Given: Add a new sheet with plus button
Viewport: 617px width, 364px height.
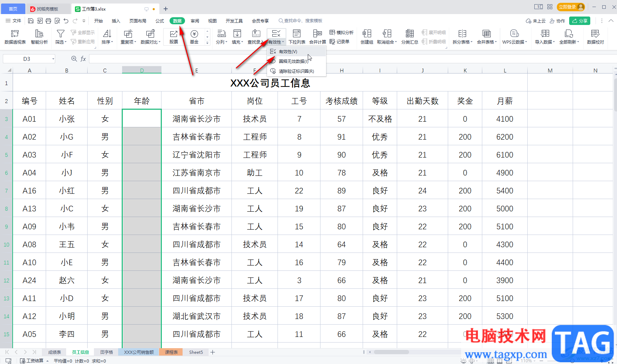Looking at the screenshot, I should coord(212,352).
